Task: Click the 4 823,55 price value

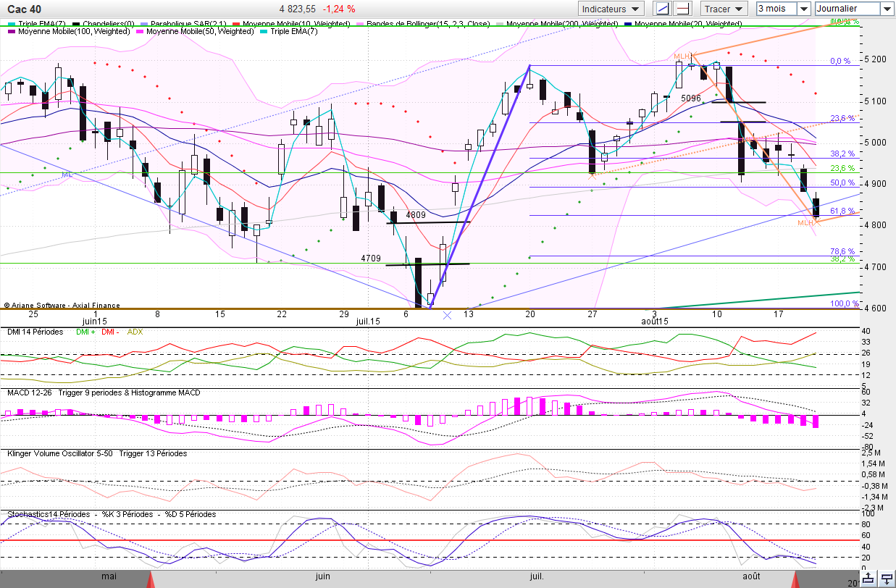Action: tap(297, 9)
